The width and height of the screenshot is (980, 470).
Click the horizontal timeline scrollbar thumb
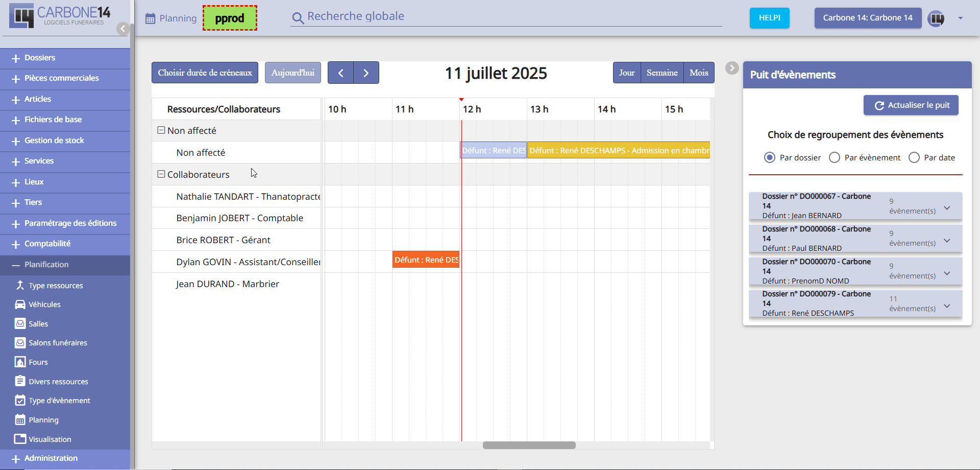[x=529, y=445]
